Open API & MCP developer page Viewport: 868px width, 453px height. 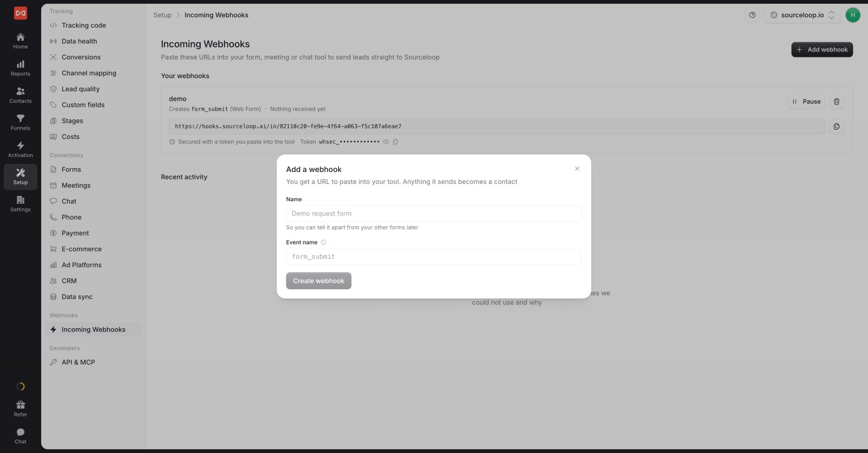(x=93, y=362)
